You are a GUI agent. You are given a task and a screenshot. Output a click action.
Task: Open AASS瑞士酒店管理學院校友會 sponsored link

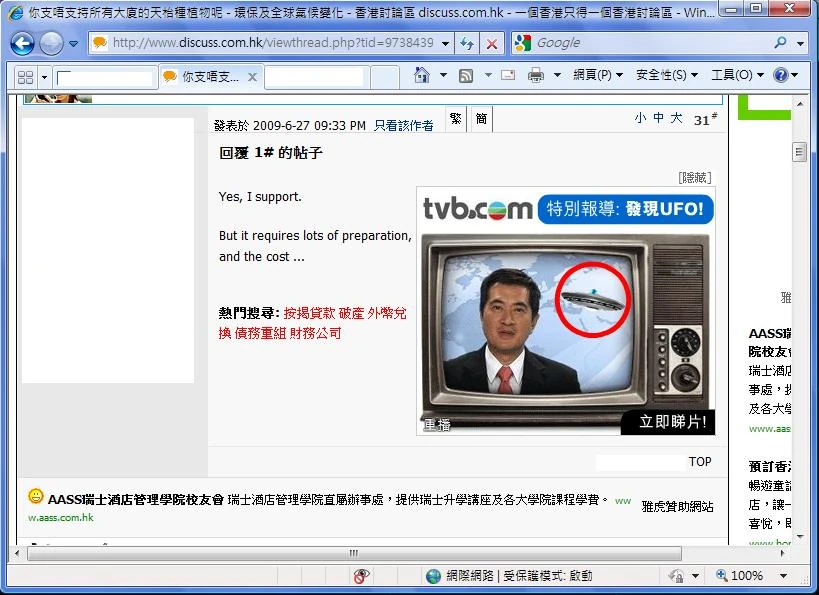point(136,499)
